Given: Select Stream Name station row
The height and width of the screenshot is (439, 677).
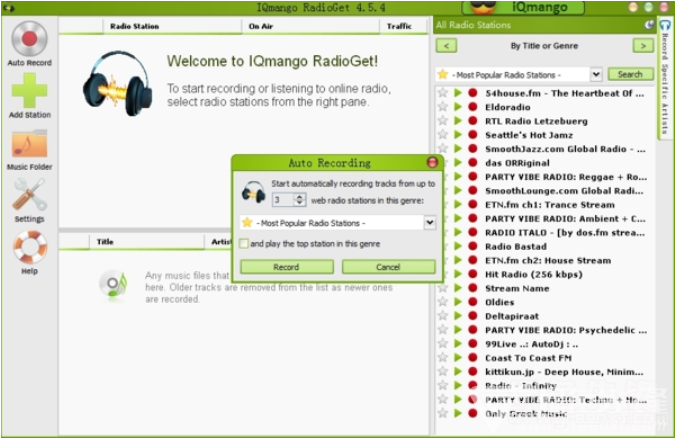Looking at the screenshot, I should point(545,288).
